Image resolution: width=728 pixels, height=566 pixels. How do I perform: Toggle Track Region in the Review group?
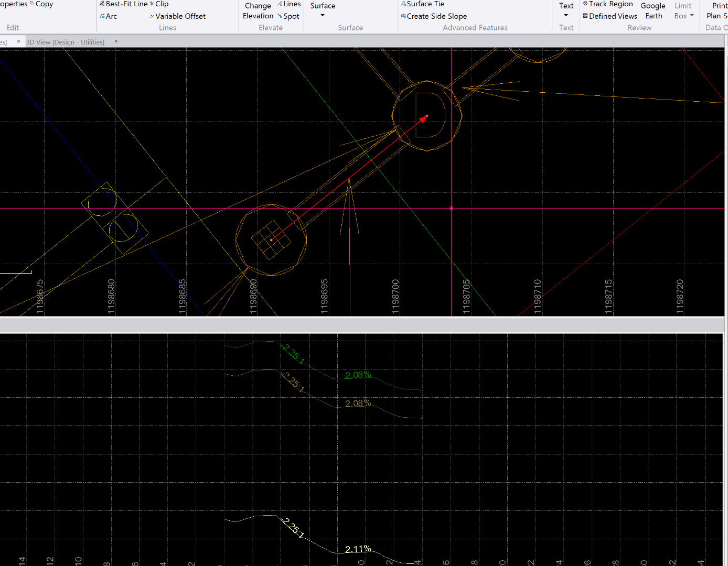(x=585, y=4)
